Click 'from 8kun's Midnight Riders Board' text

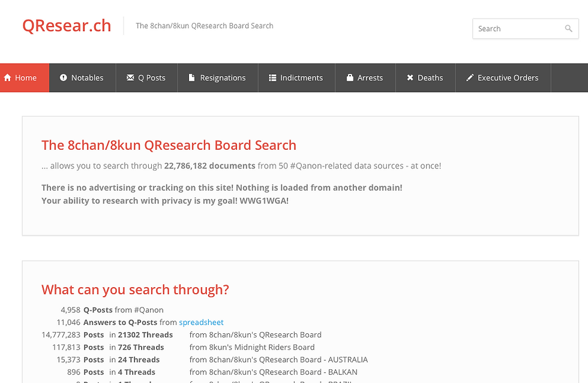tap(252, 347)
